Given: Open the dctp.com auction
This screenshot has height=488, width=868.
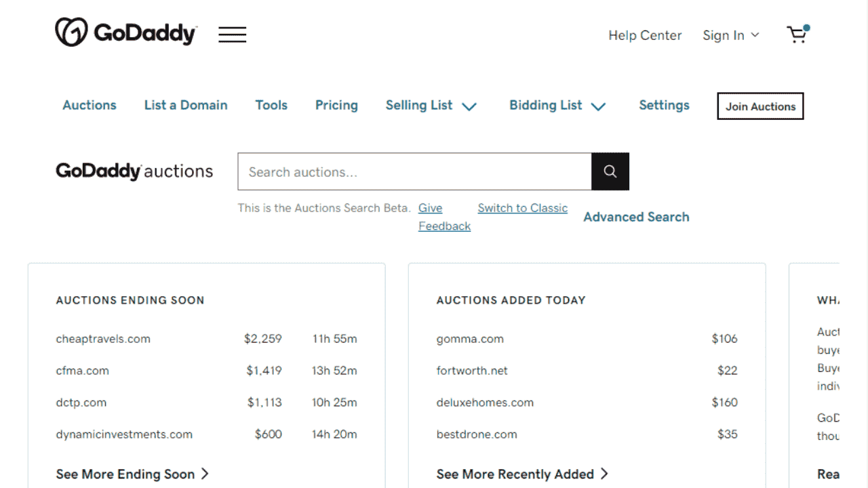Looking at the screenshot, I should coord(81,403).
